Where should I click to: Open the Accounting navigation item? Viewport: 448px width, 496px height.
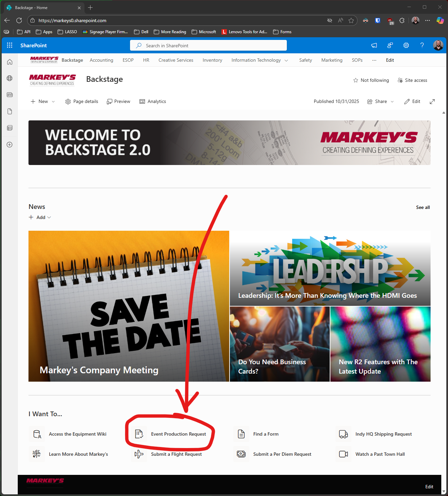point(102,60)
